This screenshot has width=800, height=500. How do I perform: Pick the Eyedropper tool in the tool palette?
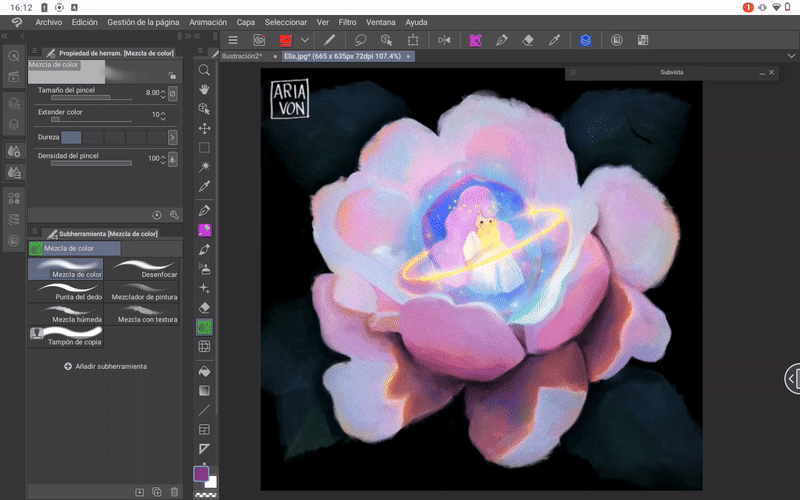[x=204, y=186]
